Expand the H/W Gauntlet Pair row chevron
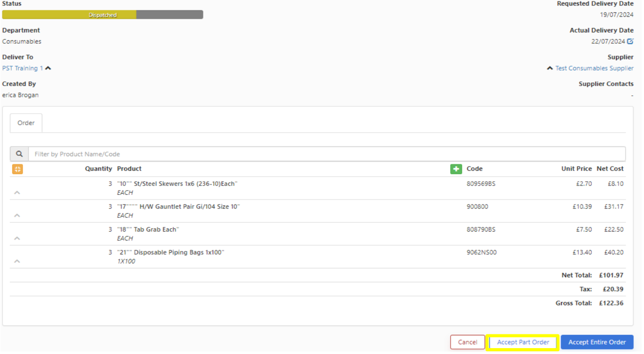Viewport: 644px width, 354px height. [x=17, y=215]
